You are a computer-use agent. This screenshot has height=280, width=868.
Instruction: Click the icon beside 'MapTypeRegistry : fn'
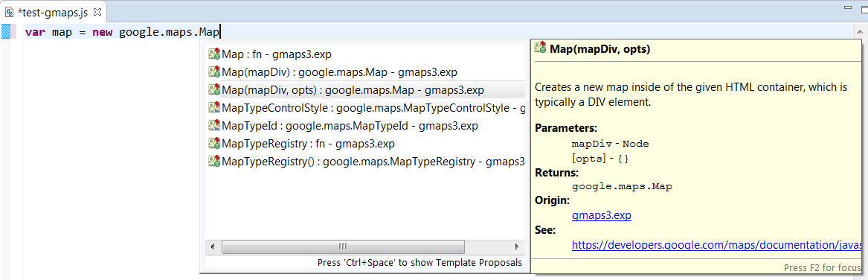click(x=214, y=144)
